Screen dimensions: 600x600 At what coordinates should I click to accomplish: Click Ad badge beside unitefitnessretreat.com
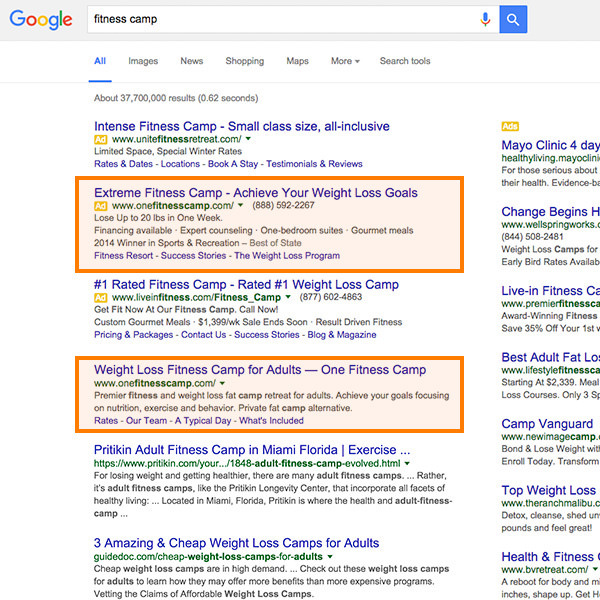click(101, 139)
